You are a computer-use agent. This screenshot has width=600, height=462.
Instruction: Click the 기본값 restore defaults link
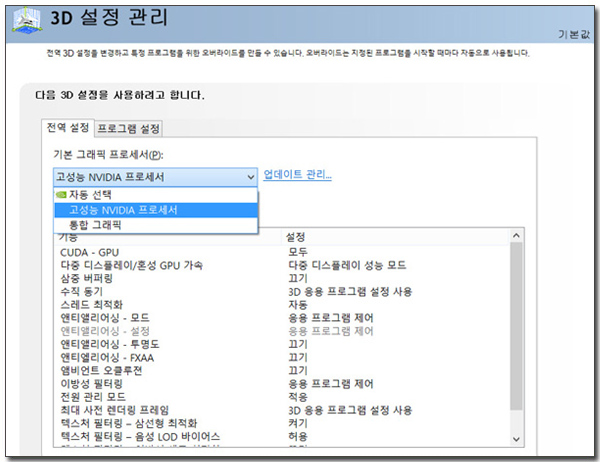click(574, 34)
